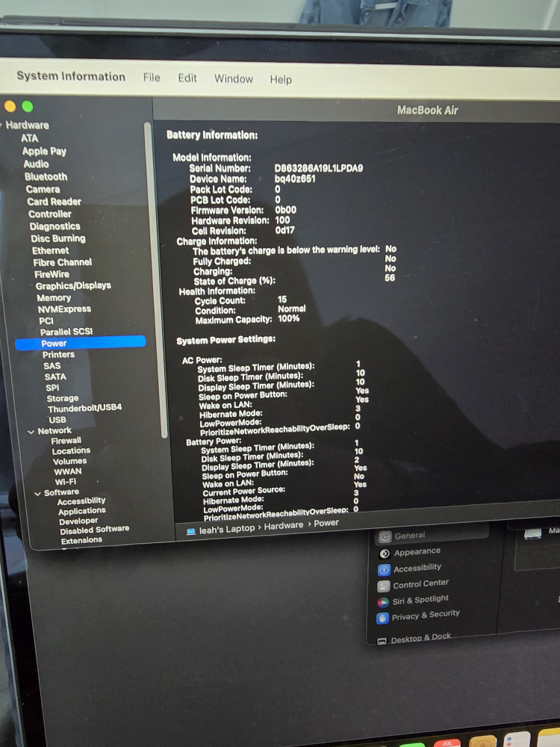Collapse the Software section chevron
Image resolution: width=560 pixels, height=747 pixels.
(x=37, y=494)
